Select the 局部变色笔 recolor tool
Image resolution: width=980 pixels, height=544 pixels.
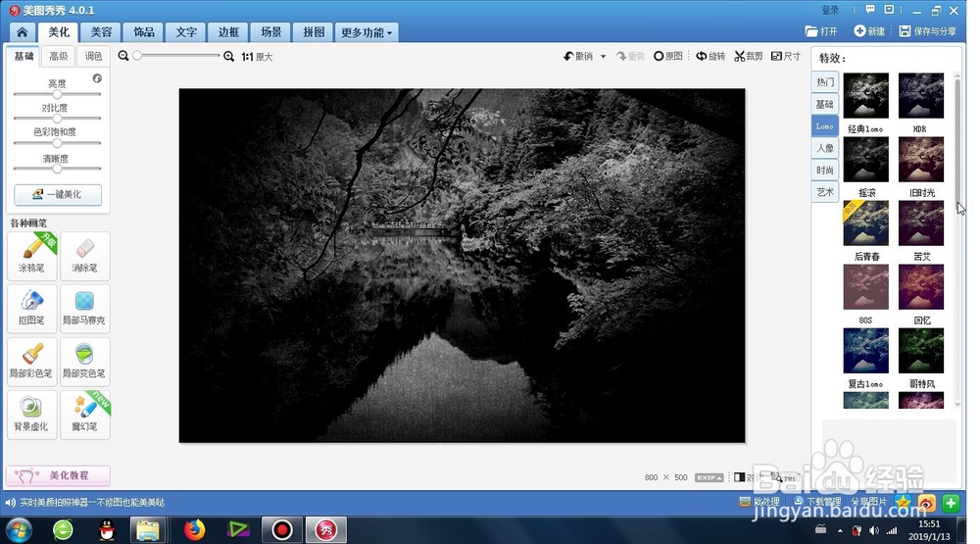(x=85, y=362)
